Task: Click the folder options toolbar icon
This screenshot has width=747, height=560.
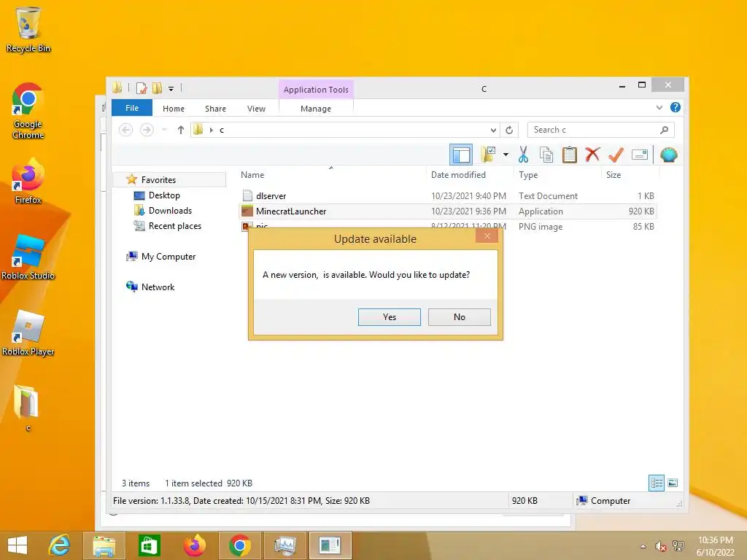Action: 488,155
